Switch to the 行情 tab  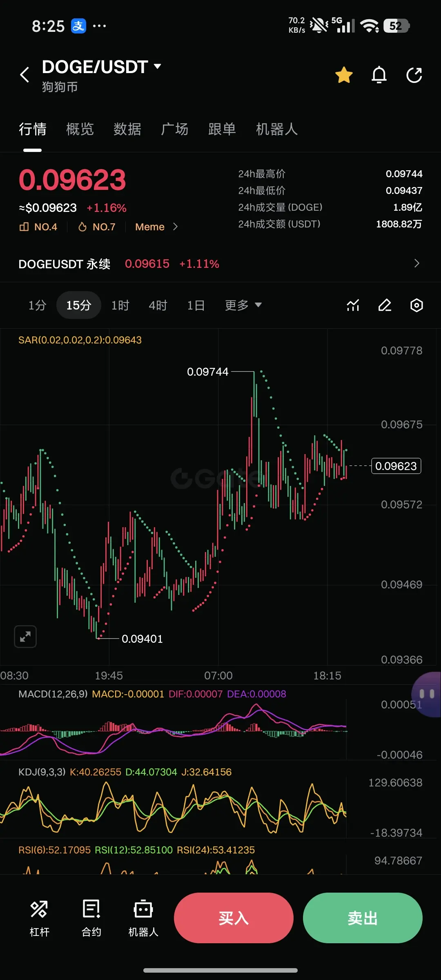coord(33,129)
